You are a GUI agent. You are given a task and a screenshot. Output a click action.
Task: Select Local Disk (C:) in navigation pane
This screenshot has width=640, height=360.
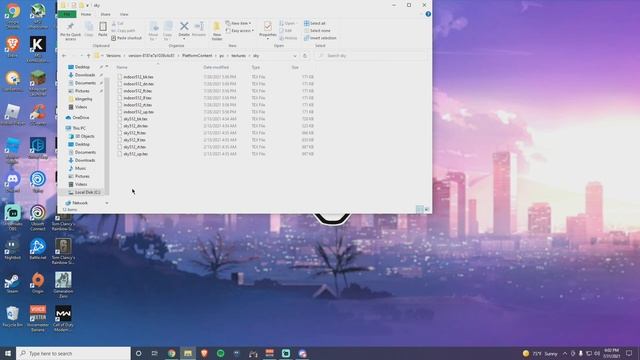(87, 192)
